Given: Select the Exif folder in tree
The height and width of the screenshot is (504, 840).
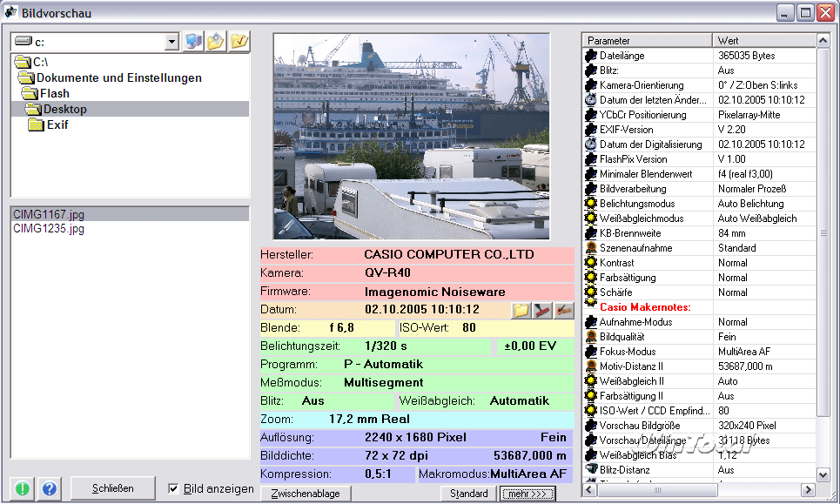Looking at the screenshot, I should tap(57, 124).
